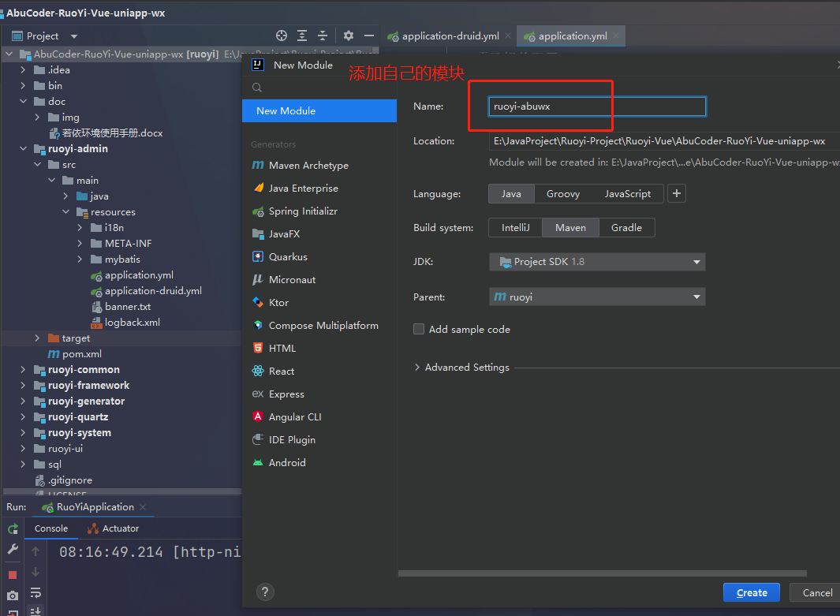Choose Java as the language
Screen dimensions: 840x616
click(511, 194)
